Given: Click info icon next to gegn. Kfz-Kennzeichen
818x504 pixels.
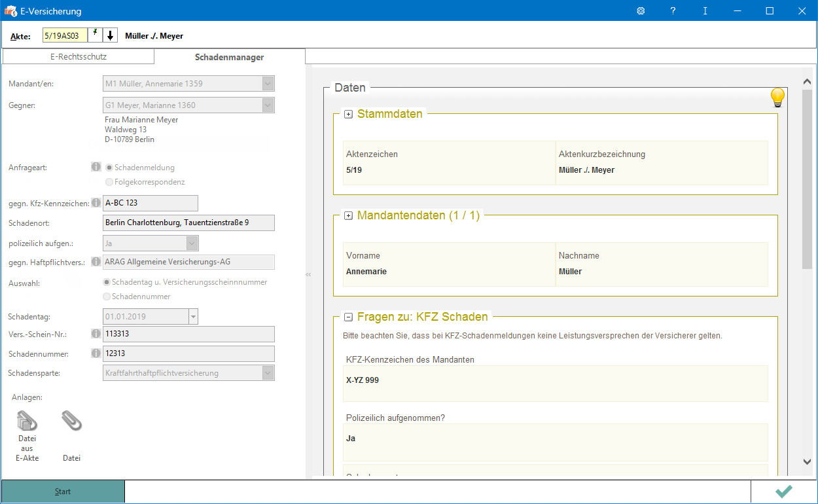Looking at the screenshot, I should [96, 203].
